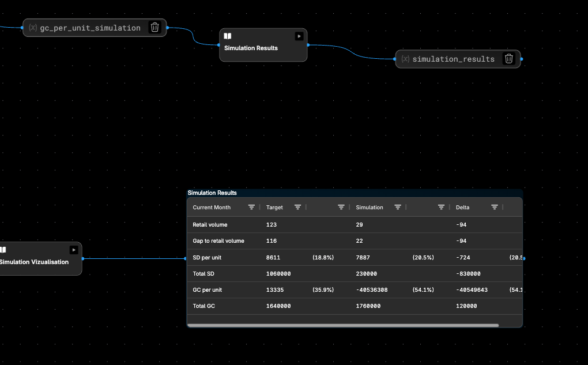Open filter for Target column
588x365 pixels.
297,207
